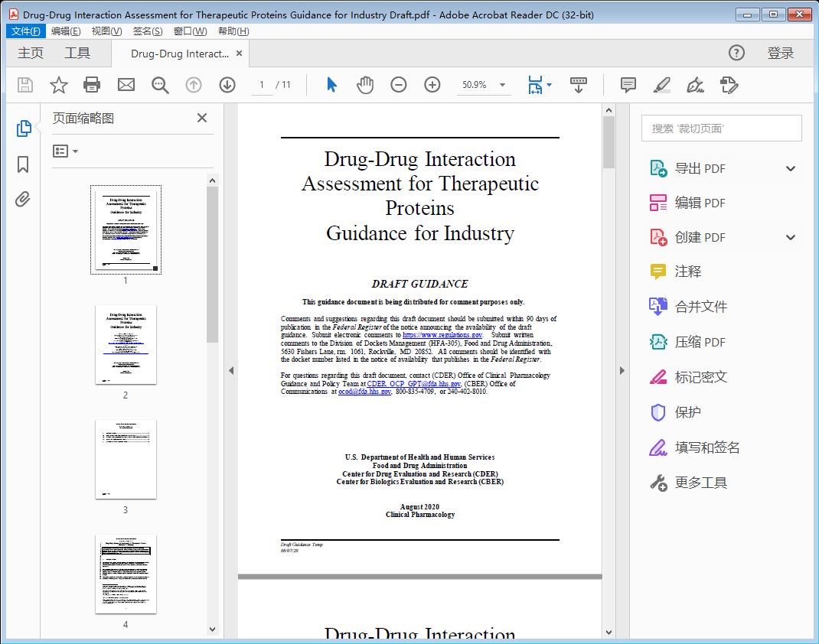The image size is (819, 644).
Task: Toggle the scrolling page display mode icon
Action: (578, 85)
